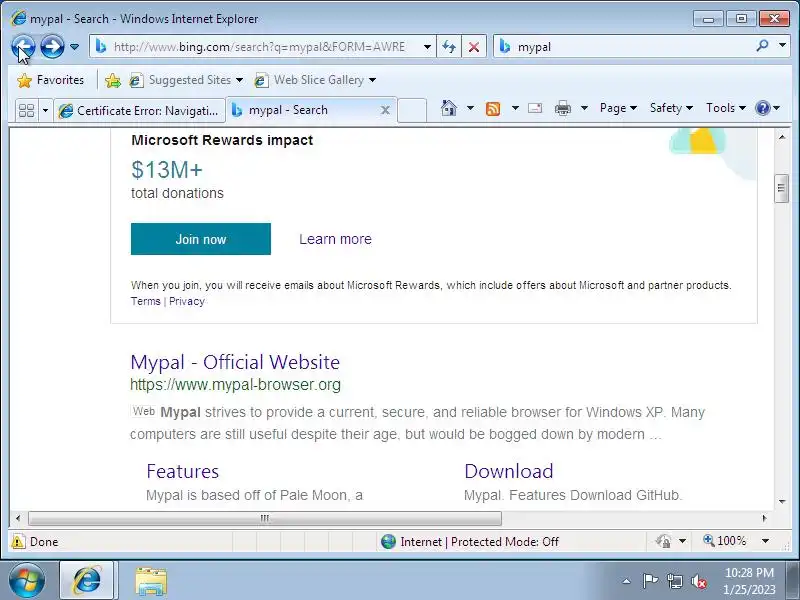Click the Refresh page icon
This screenshot has height=600, width=800.
tap(449, 47)
